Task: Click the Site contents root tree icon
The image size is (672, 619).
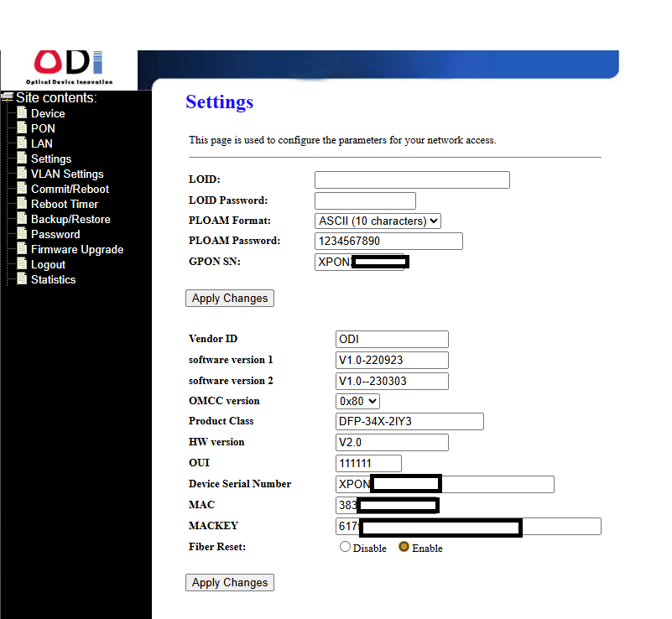Action: [x=7, y=97]
